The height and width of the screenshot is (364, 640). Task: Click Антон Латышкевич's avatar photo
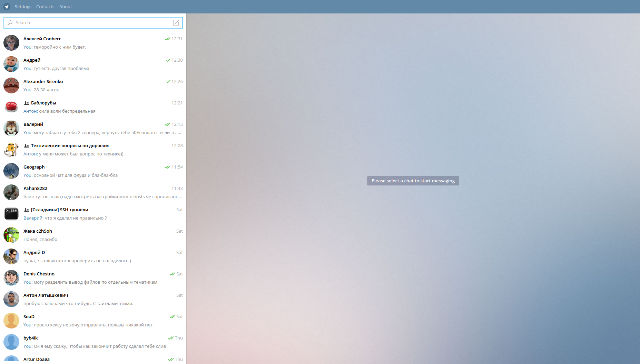click(11, 299)
